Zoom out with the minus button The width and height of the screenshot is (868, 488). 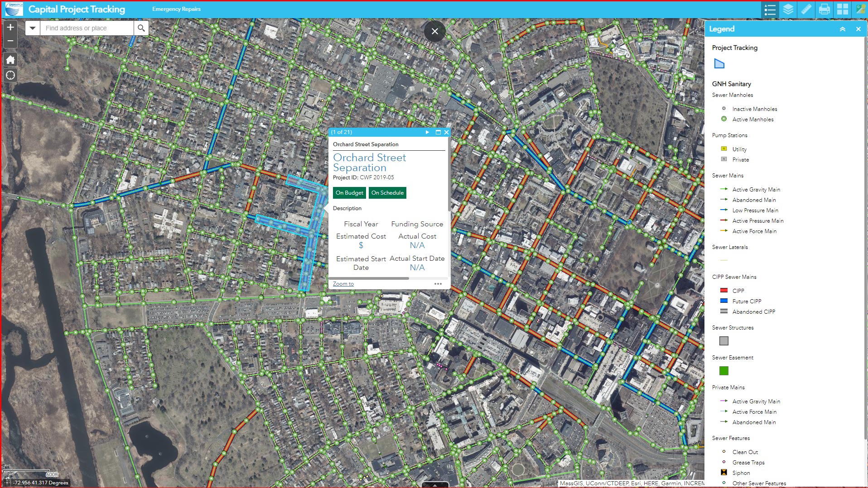10,40
